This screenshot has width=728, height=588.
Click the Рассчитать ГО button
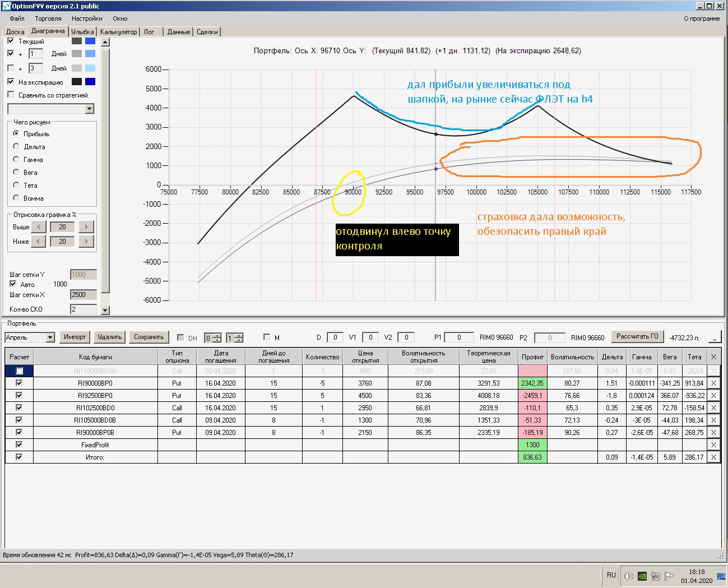(637, 336)
